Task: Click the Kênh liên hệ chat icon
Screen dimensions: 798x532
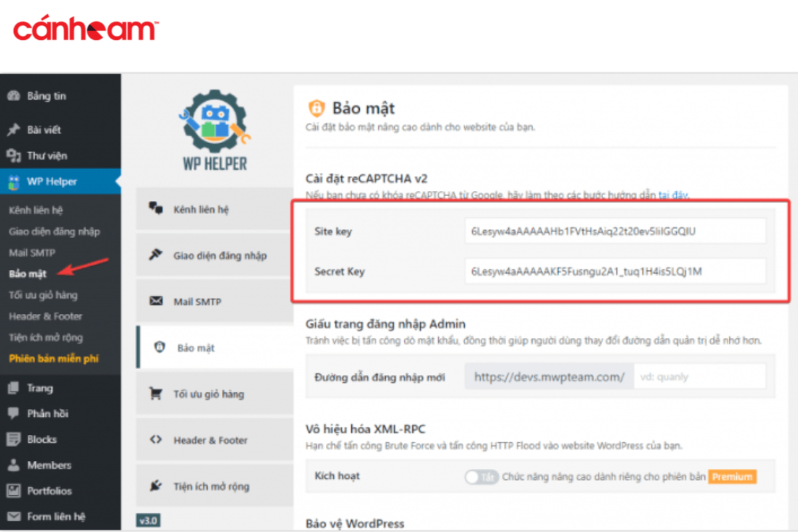Action: [x=156, y=209]
